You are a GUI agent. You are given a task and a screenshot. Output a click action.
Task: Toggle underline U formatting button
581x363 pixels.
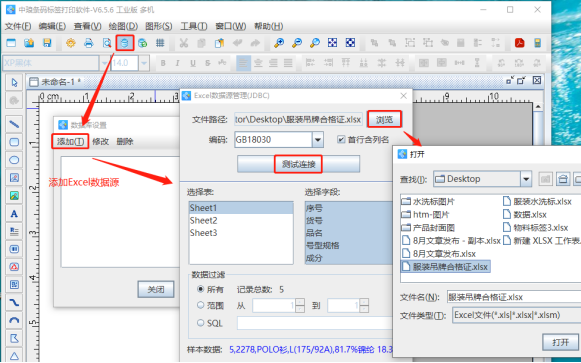click(x=193, y=63)
